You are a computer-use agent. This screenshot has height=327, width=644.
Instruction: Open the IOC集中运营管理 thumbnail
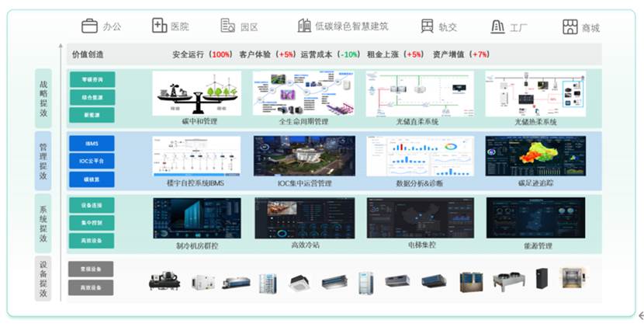pos(304,156)
